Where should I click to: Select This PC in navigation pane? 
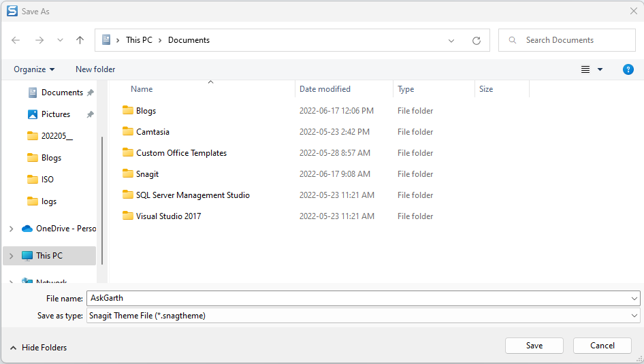point(49,256)
